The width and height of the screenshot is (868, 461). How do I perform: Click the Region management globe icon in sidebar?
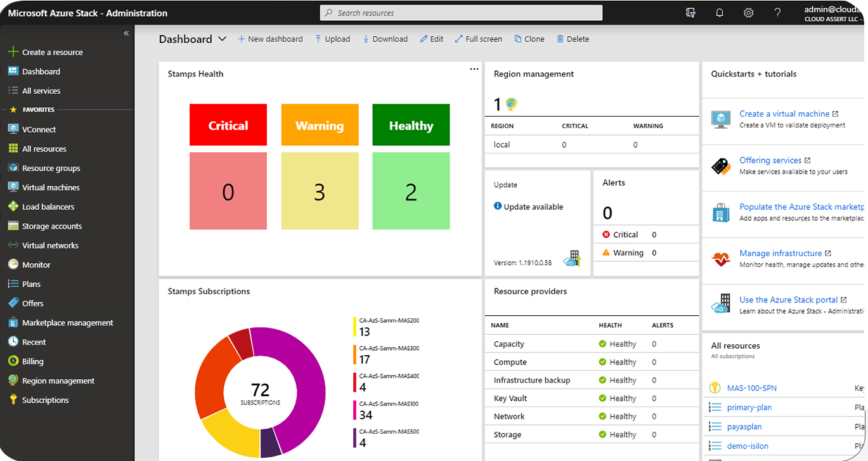pos(13,380)
